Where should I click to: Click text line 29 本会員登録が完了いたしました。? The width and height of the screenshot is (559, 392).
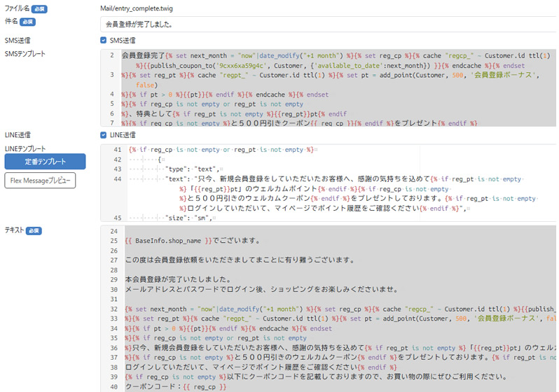pyautogui.click(x=178, y=279)
